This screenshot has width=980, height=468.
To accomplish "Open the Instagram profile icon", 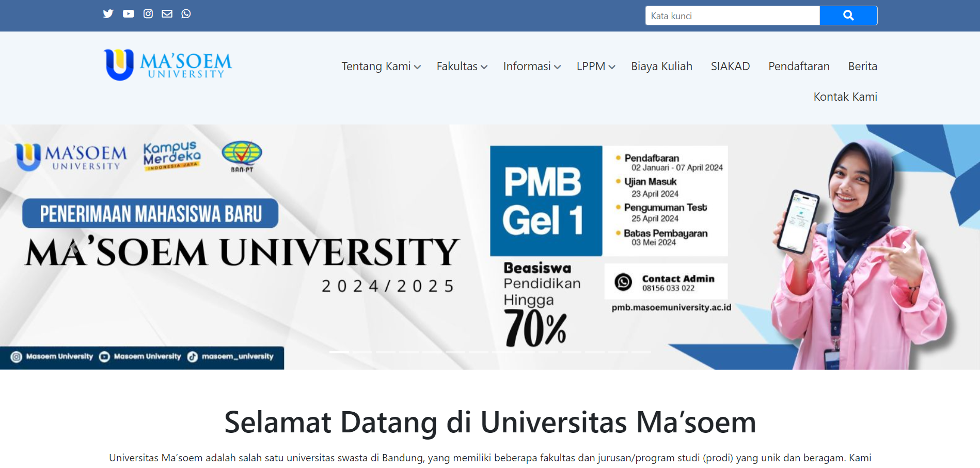I will click(x=148, y=13).
